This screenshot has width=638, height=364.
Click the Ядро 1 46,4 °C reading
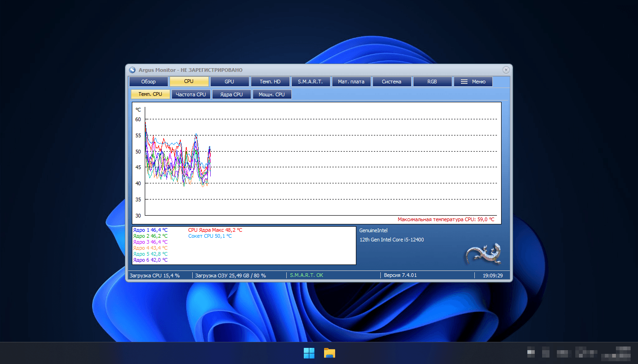point(150,230)
